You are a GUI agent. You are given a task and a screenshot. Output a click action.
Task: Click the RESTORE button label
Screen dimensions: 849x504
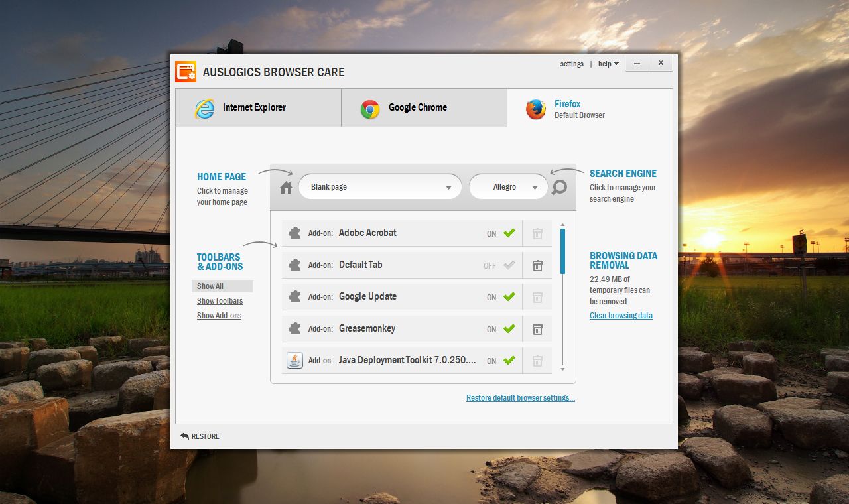click(x=205, y=436)
